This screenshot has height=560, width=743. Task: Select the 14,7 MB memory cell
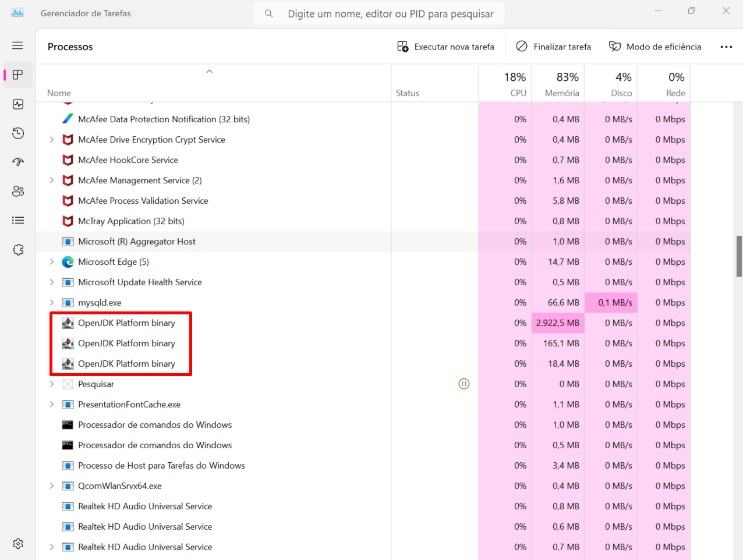coord(558,262)
